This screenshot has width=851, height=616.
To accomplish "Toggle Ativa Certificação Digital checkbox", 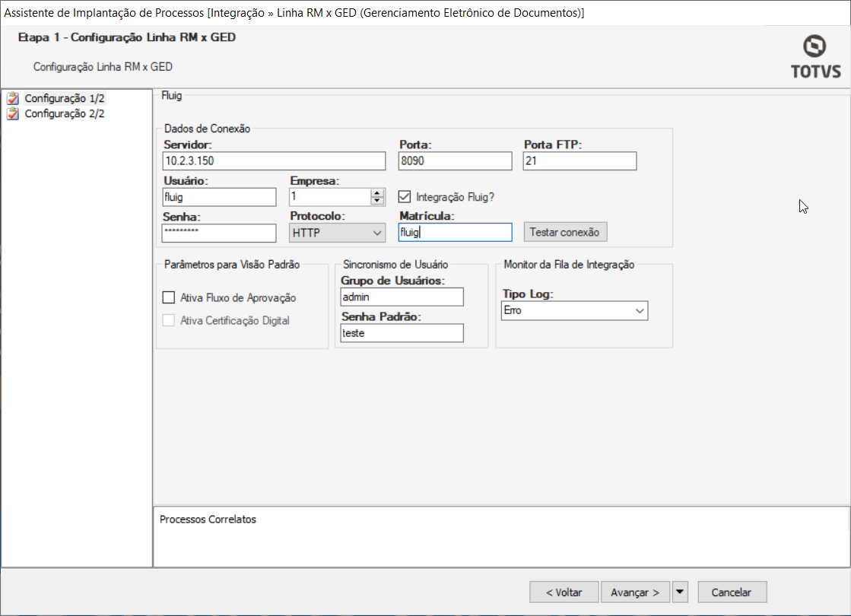I will 169,320.
